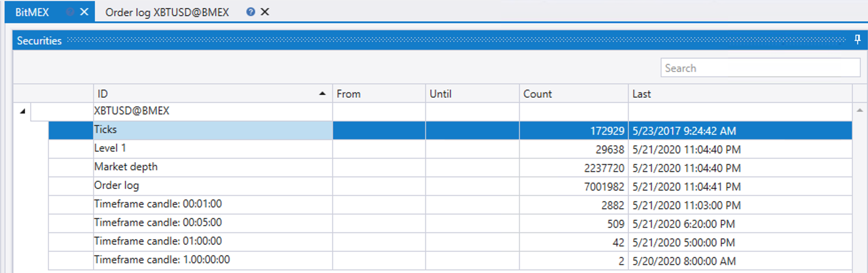Screen dimensions: 868x273
Task: Click date 5/21/2020 11:03:00 PM
Action: [686, 205]
